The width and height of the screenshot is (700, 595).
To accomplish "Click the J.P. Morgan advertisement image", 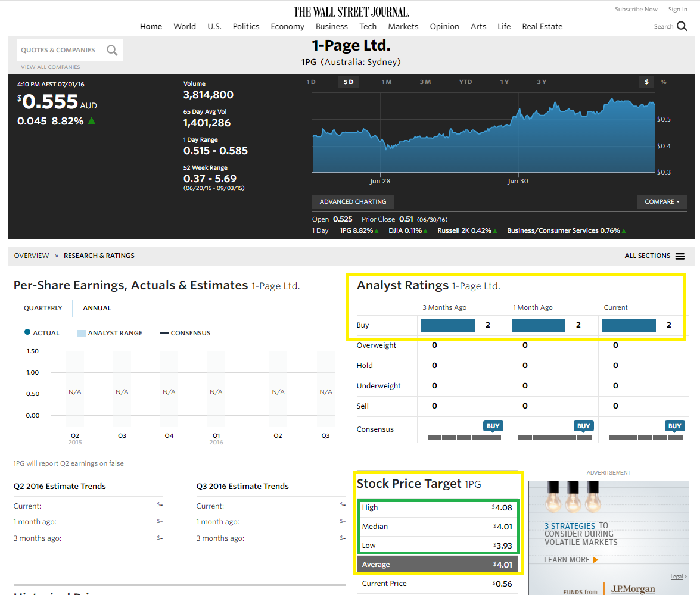I will pos(608,538).
